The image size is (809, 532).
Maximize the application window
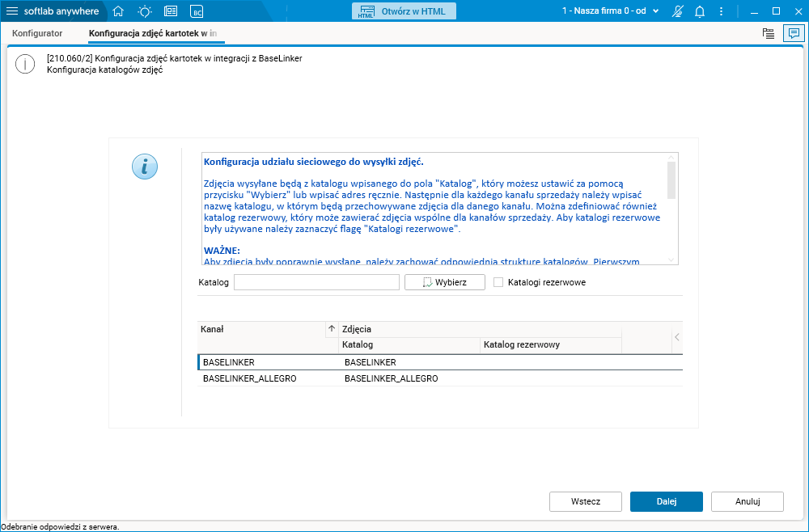pyautogui.click(x=776, y=11)
